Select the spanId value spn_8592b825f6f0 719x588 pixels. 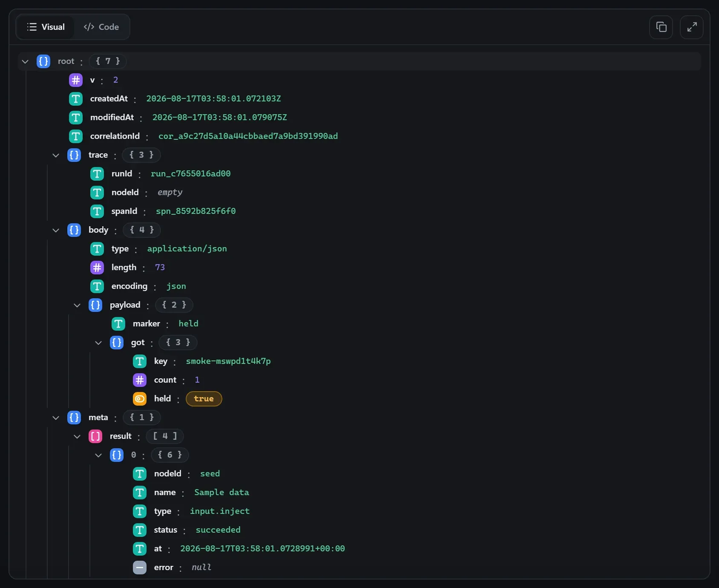coord(196,211)
